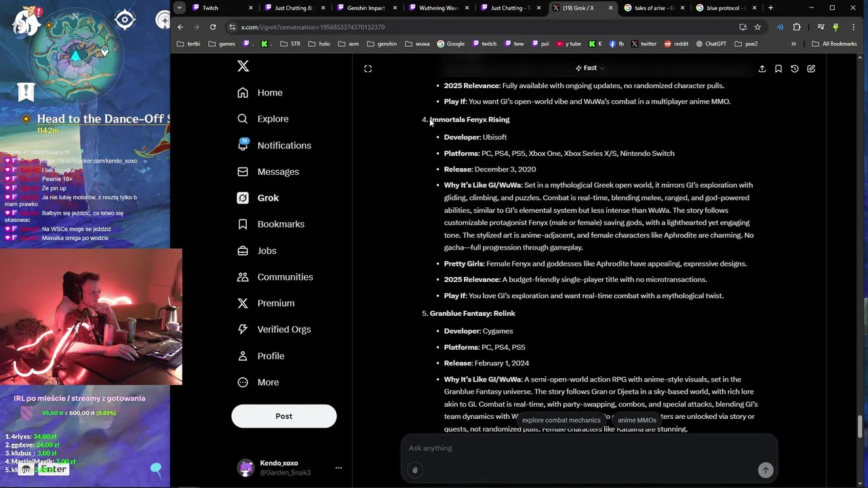This screenshot has height=488, width=868.
Task: Bookmark this page star icon
Action: point(757,27)
